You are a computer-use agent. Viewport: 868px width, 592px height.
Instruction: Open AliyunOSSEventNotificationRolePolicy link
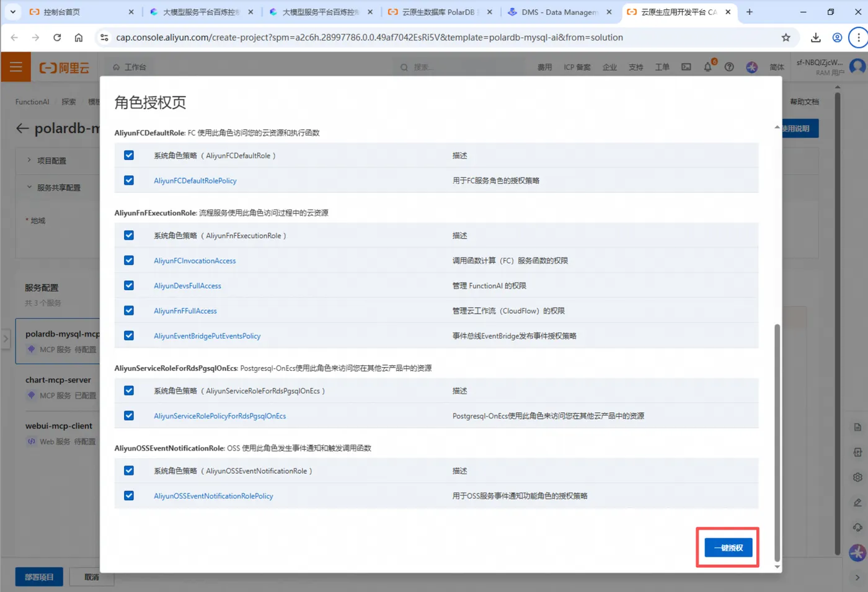(x=213, y=496)
